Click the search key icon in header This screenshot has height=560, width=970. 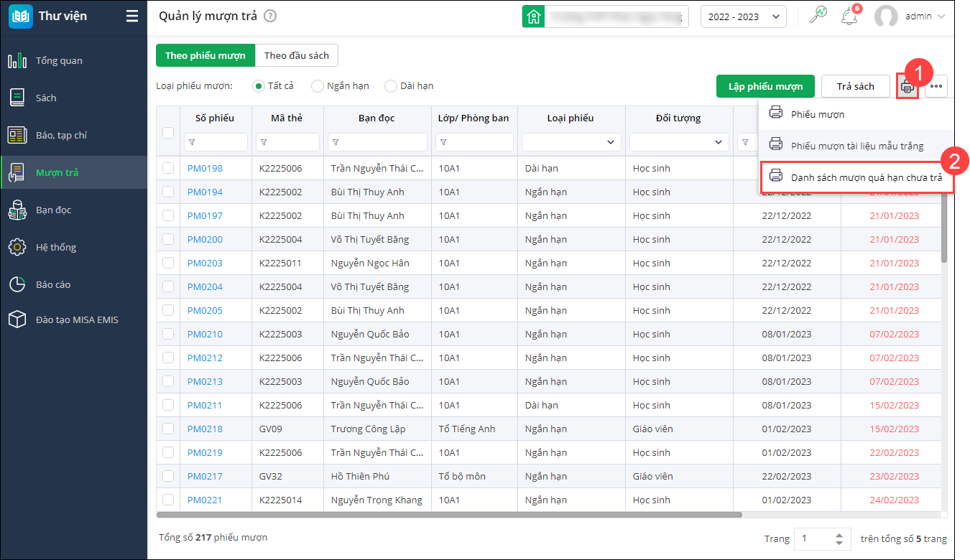coord(818,16)
